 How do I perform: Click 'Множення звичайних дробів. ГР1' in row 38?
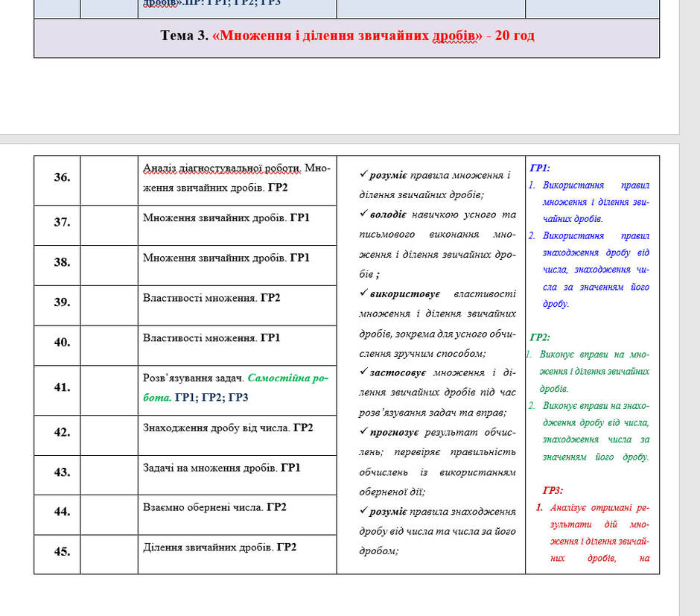(226, 258)
